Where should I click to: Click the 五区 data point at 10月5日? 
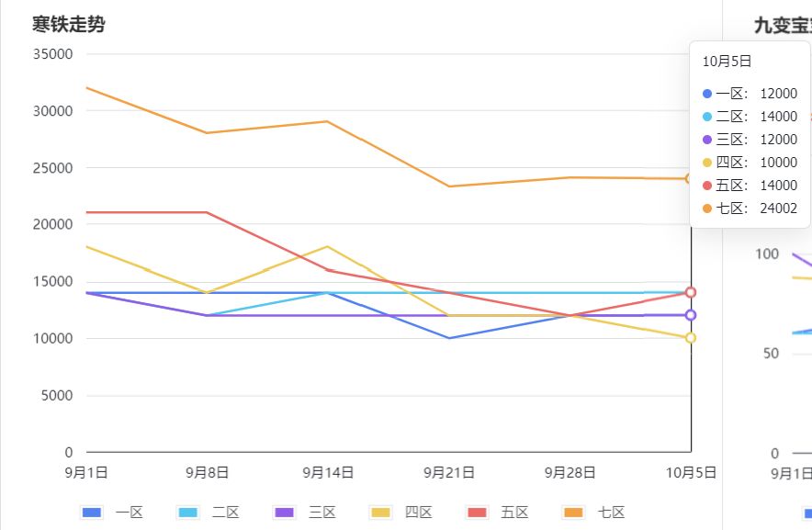pyautogui.click(x=691, y=292)
